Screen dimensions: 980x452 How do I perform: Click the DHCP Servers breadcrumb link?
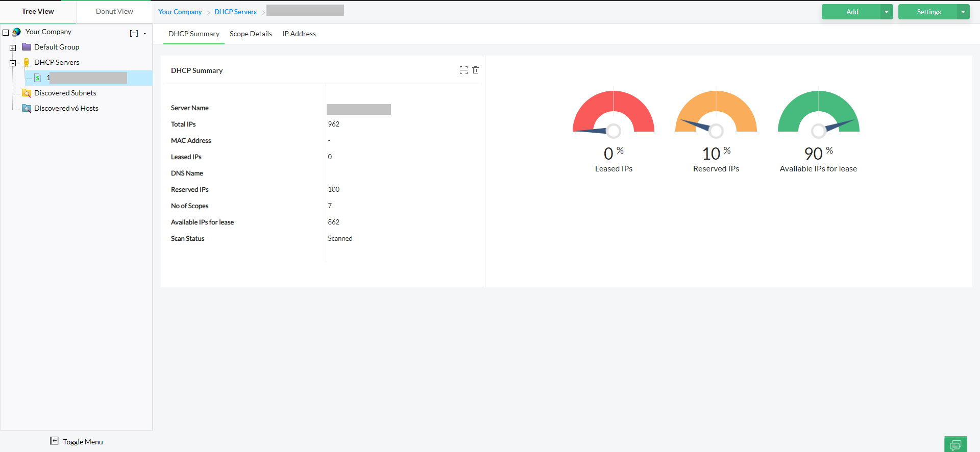click(235, 12)
